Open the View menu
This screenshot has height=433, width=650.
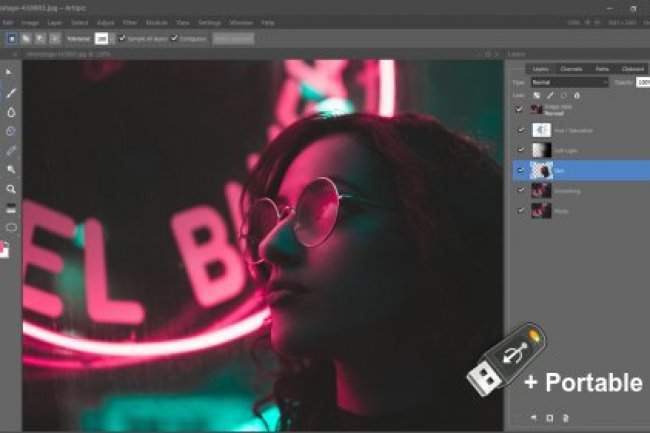pyautogui.click(x=183, y=23)
